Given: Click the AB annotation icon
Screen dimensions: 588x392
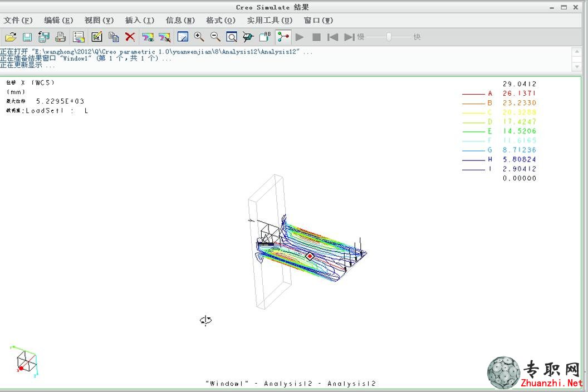Looking at the screenshot, I should click(x=264, y=37).
